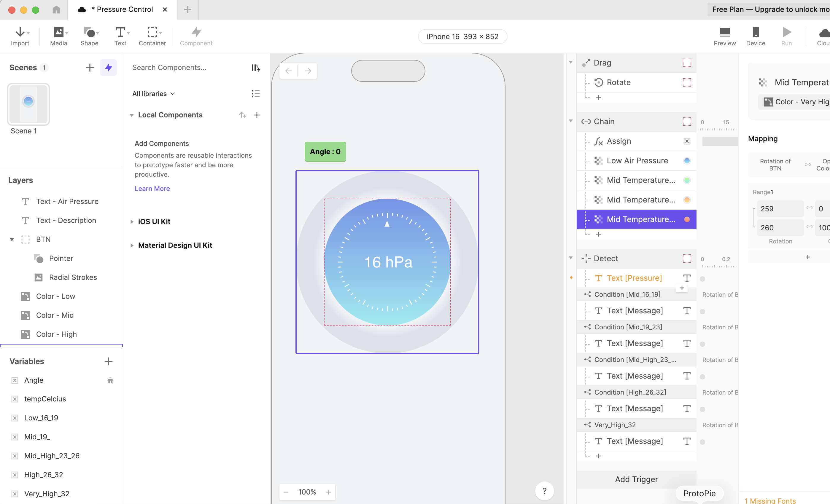Image resolution: width=830 pixels, height=504 pixels.
Task: Switch to the Pressure Control tab
Action: click(122, 9)
